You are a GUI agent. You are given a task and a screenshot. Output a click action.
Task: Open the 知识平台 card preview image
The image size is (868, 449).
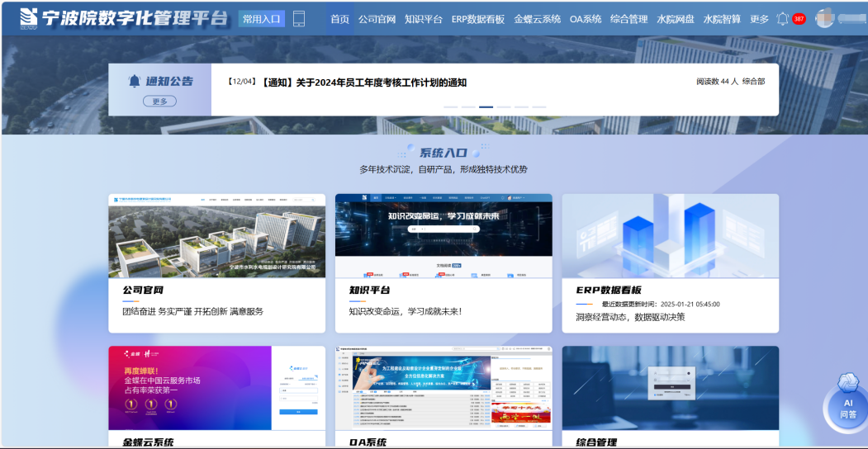pos(443,236)
